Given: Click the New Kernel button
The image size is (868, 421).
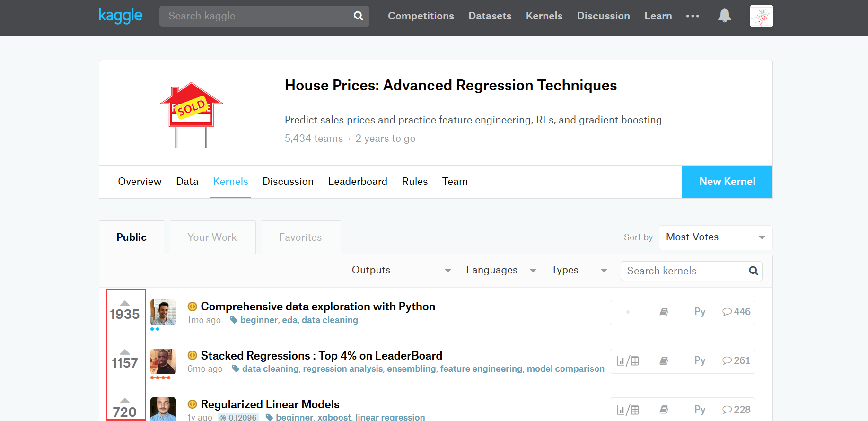Looking at the screenshot, I should (727, 182).
